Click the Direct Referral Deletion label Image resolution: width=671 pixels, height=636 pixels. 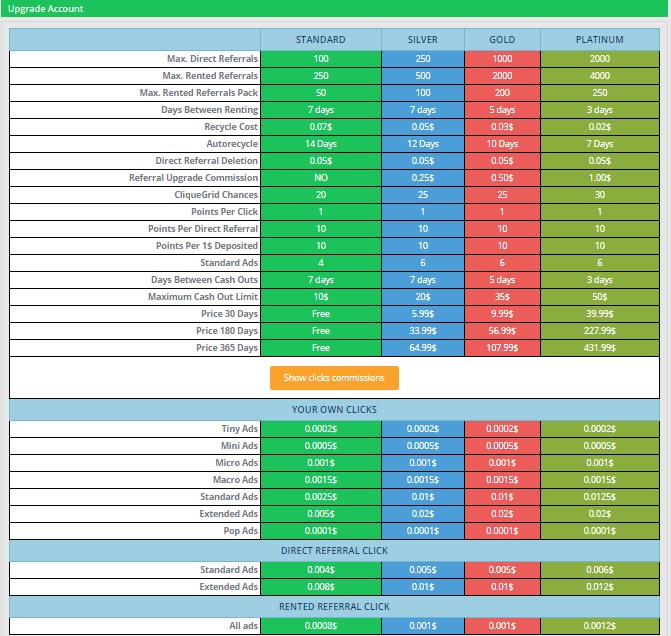tap(206, 161)
